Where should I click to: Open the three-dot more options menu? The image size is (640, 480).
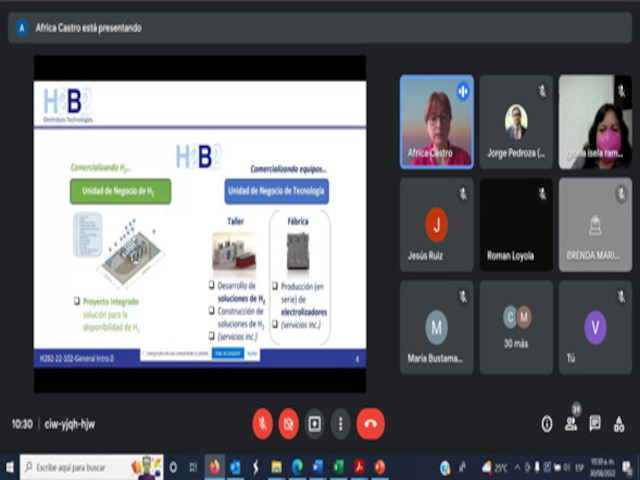[340, 424]
